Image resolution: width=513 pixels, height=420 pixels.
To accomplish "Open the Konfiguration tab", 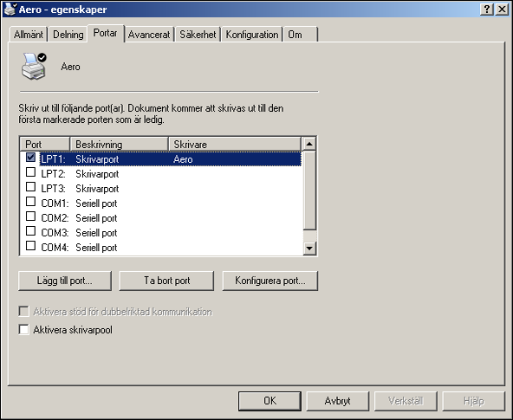I will (252, 35).
